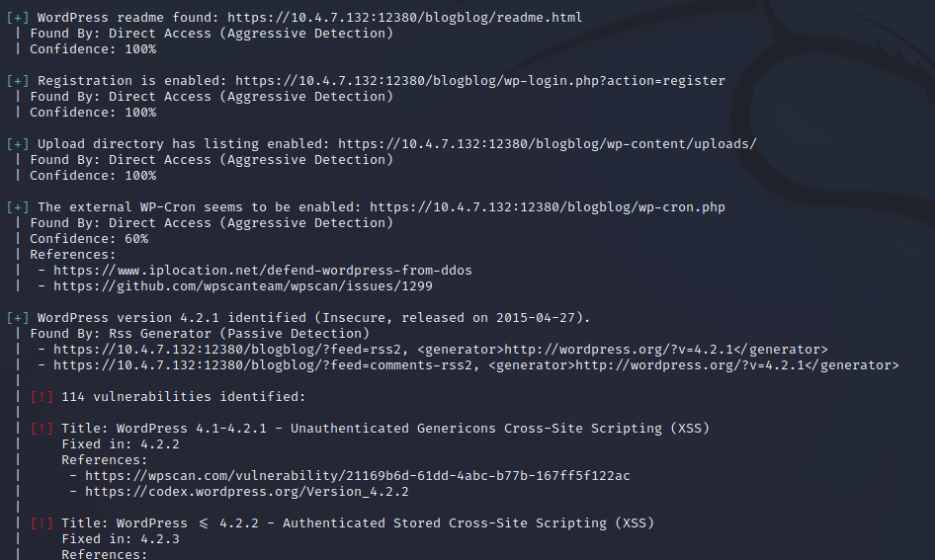Image resolution: width=935 pixels, height=560 pixels.
Task: Open the codex.wordpress.org Version_4.2.2 link
Action: (x=247, y=492)
